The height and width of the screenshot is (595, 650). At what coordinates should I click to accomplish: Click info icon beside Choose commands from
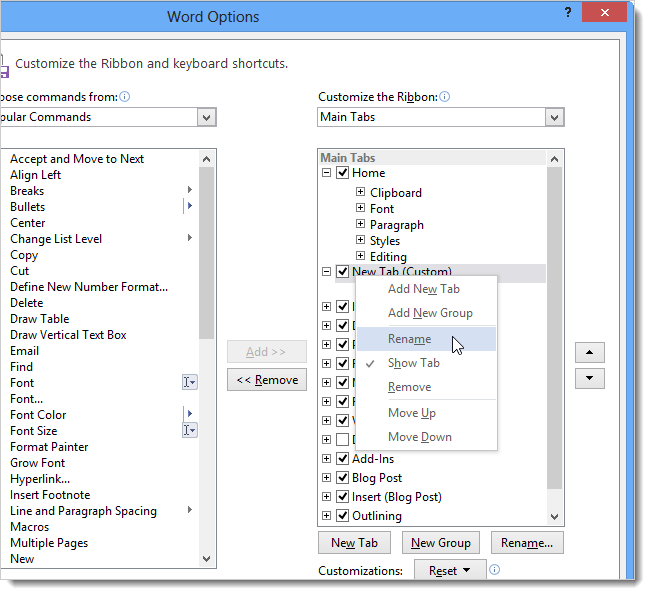124,97
